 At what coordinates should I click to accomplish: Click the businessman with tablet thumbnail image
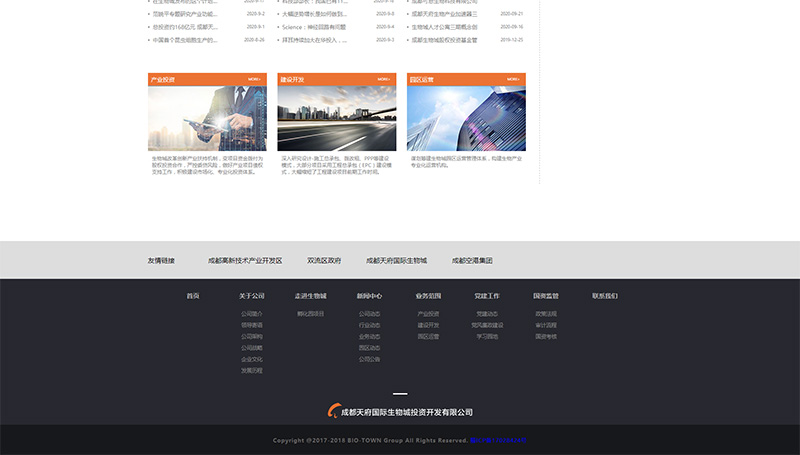pos(207,118)
